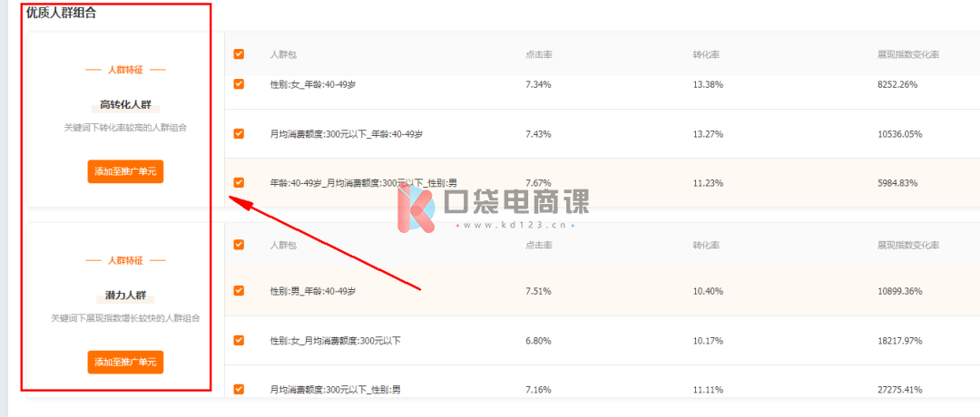Uncheck the 月均消费额度:300元以下_性别:男 row checkbox
The width and height of the screenshot is (980, 417).
point(239,390)
